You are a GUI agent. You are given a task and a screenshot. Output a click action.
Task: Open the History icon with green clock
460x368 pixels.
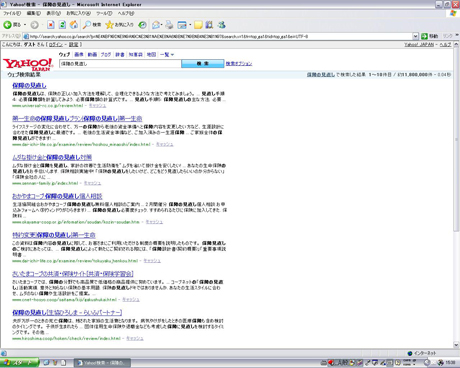143,25
